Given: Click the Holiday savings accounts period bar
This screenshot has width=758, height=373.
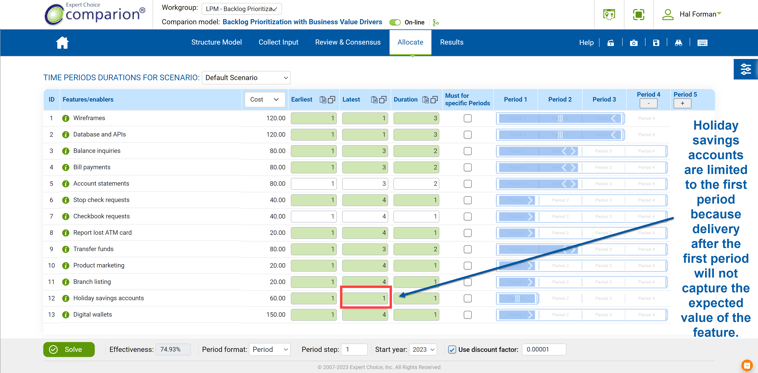Looking at the screenshot, I should [517, 299].
